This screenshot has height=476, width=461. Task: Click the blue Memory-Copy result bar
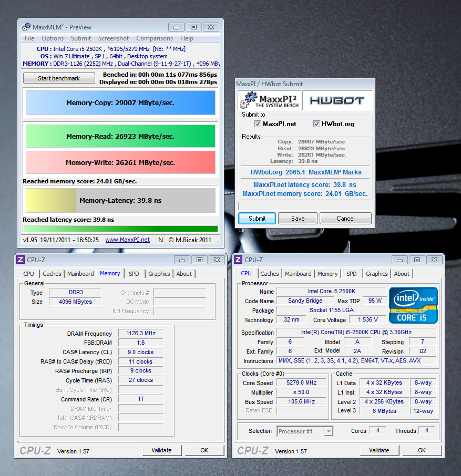(x=120, y=102)
